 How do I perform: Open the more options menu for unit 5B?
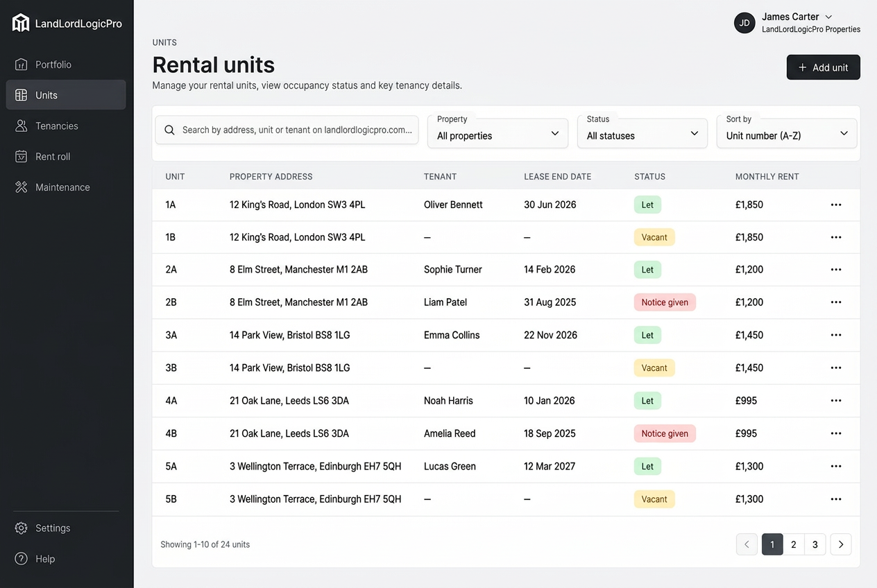[x=836, y=499]
